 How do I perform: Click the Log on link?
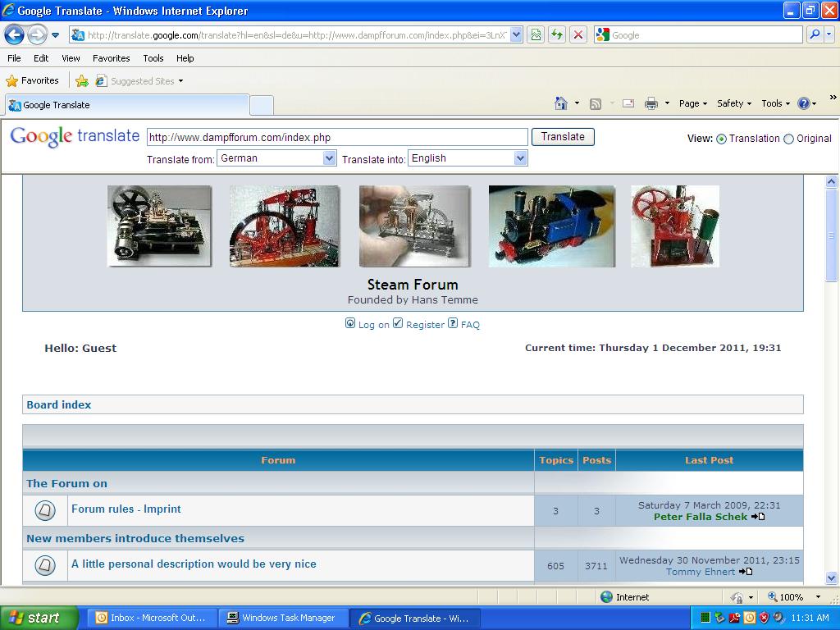pos(373,325)
